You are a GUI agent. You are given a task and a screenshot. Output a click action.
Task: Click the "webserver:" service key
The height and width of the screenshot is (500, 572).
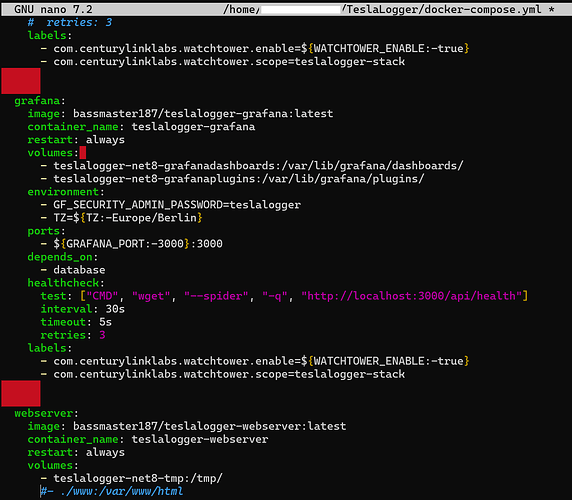click(46, 413)
